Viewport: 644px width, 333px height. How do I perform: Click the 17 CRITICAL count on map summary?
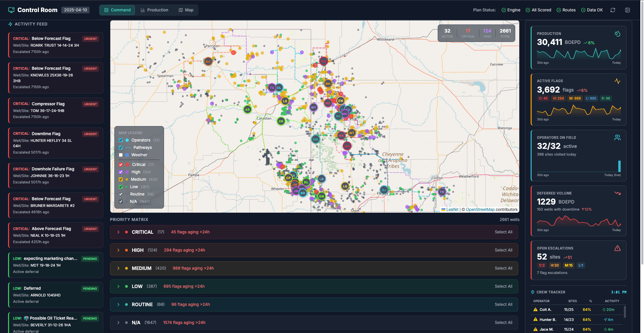(468, 33)
